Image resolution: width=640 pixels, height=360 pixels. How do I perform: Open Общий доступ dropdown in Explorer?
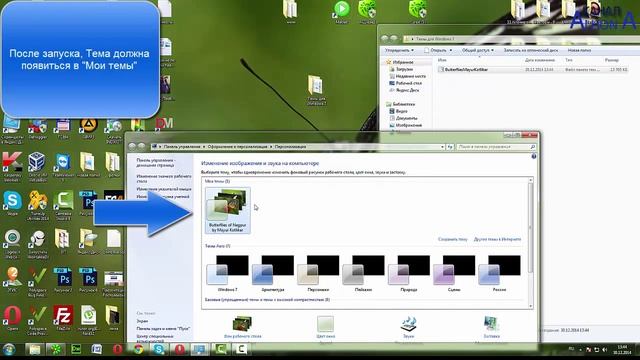pyautogui.click(x=478, y=50)
